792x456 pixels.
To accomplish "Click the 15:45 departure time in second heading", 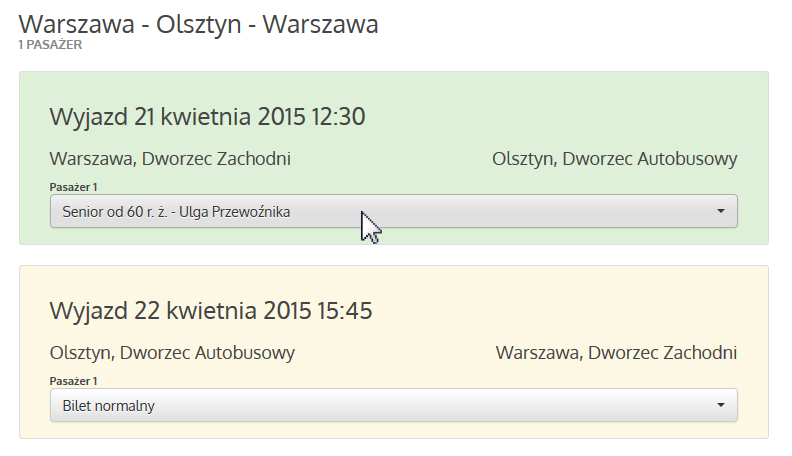I will [345, 311].
